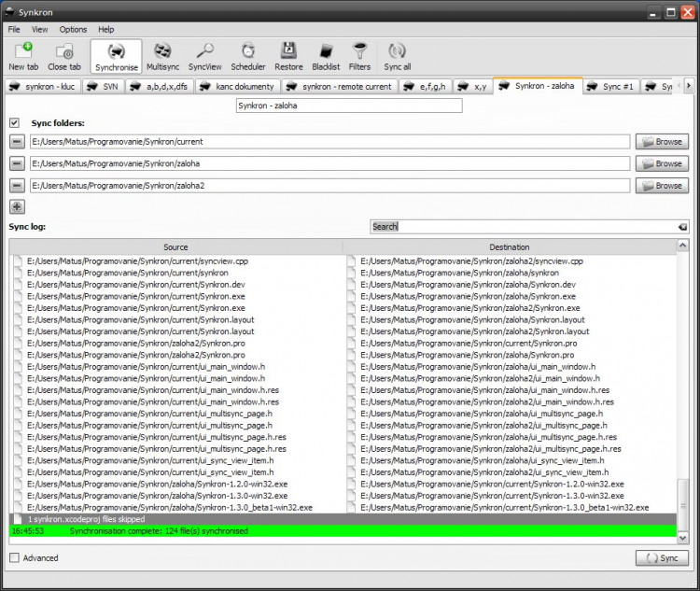
Task: Open the Options menu
Action: coord(73,30)
